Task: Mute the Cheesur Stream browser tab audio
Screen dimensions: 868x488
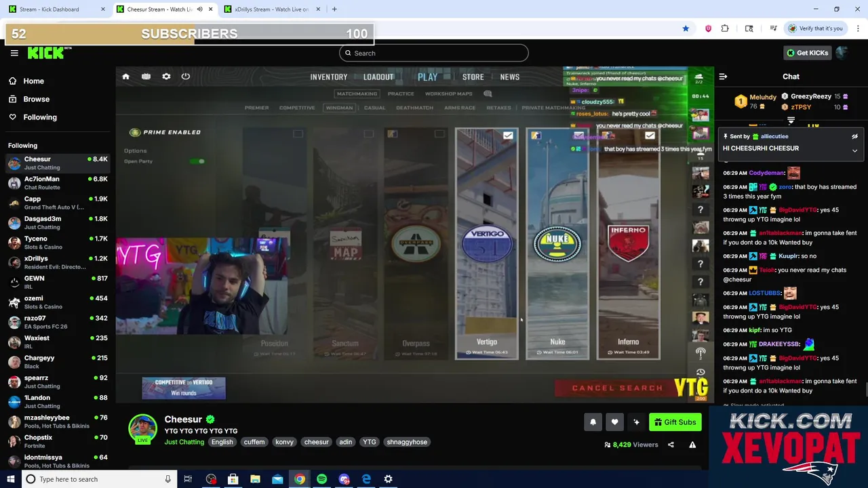Action: point(199,9)
